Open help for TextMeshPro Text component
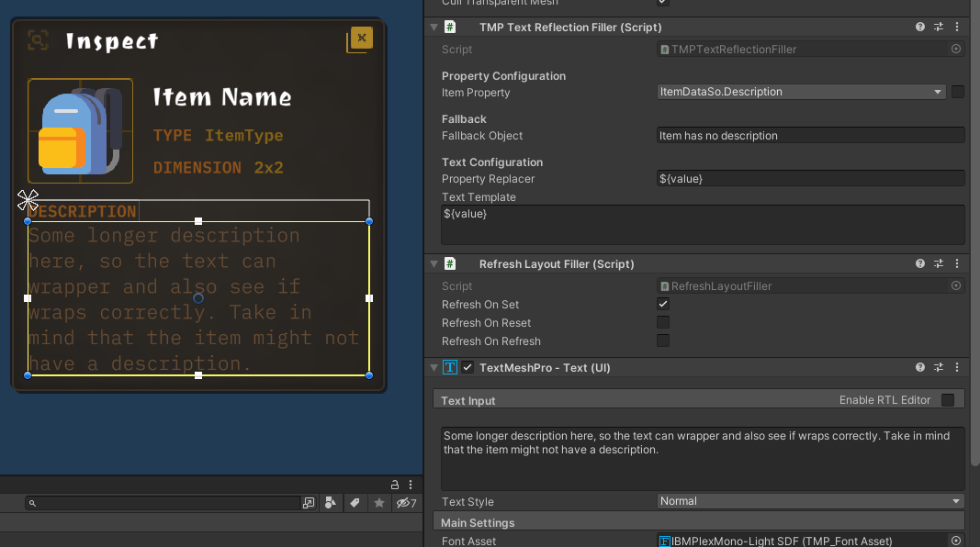 click(x=920, y=367)
